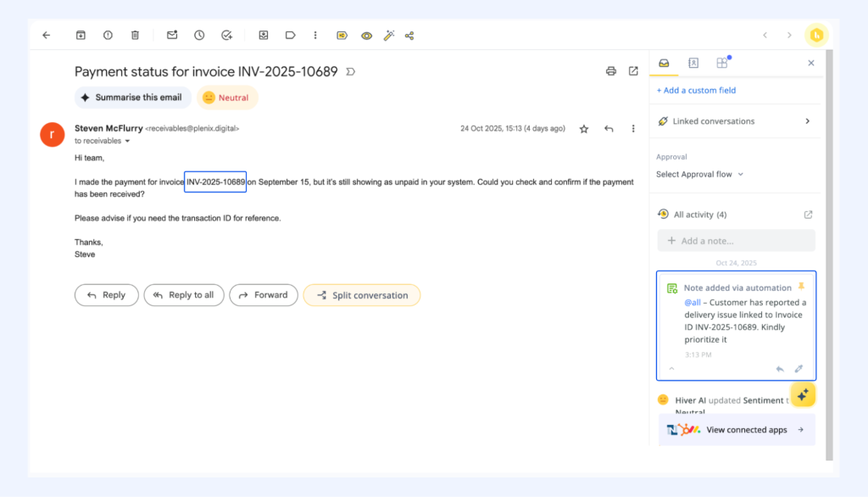This screenshot has height=497, width=868.
Task: Click the yellow Hiver hexagon icon
Action: (816, 35)
